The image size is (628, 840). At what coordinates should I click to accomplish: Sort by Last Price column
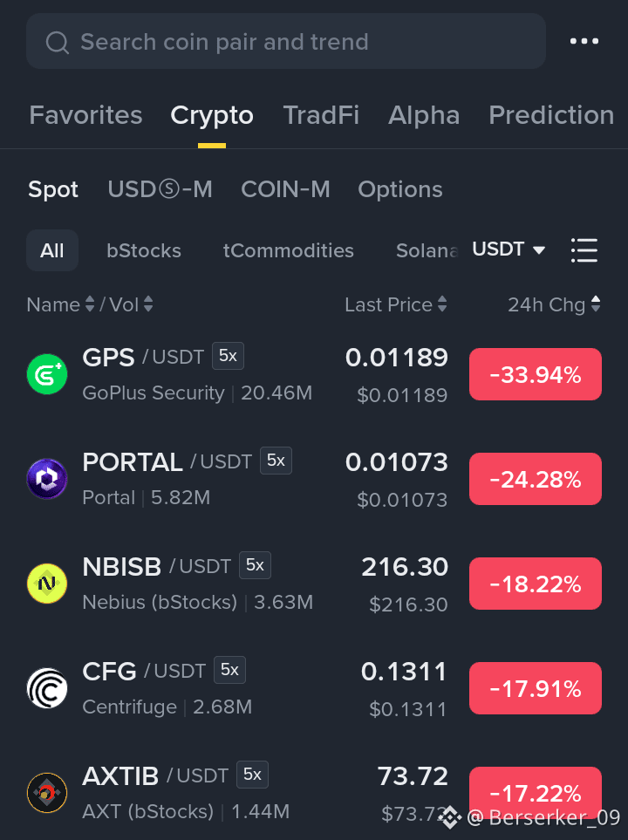coord(395,304)
